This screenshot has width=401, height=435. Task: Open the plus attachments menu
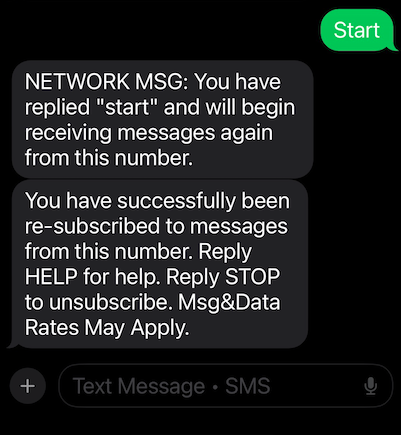click(x=28, y=386)
